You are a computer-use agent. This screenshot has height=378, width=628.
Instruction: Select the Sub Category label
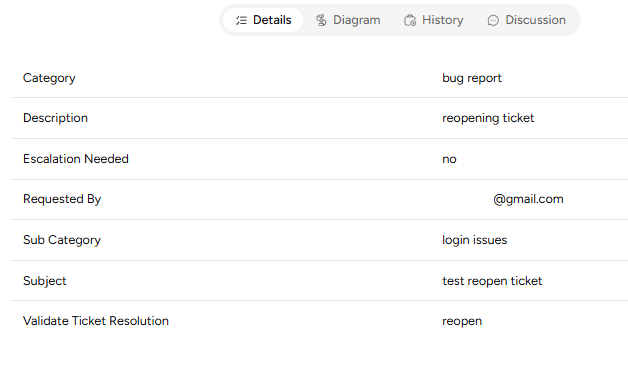pos(62,240)
